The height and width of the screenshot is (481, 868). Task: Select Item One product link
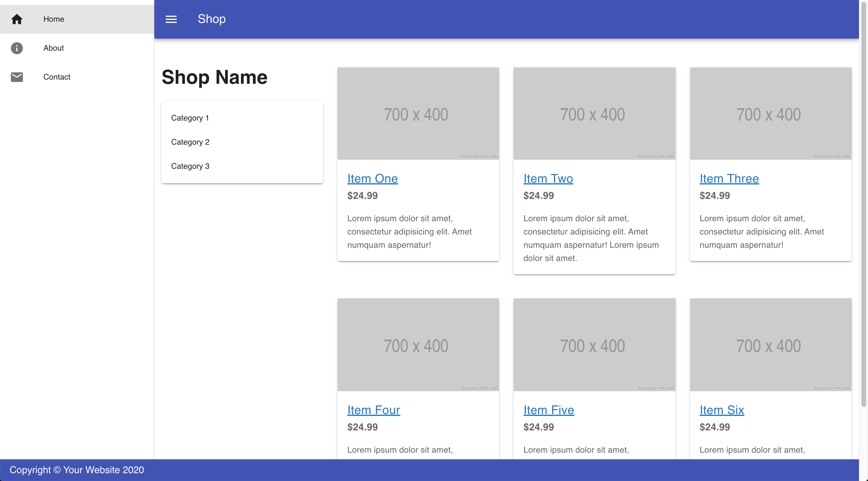click(373, 177)
